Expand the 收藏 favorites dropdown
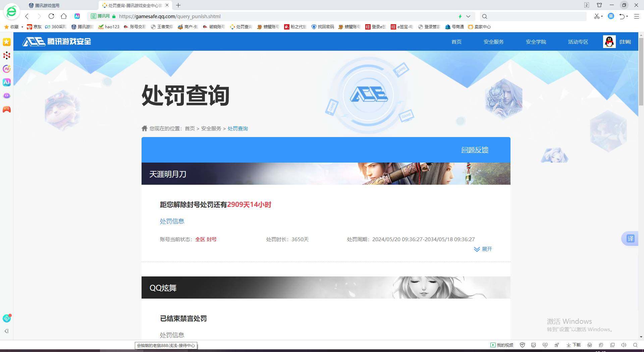Image resolution: width=644 pixels, height=352 pixels. pos(22,27)
